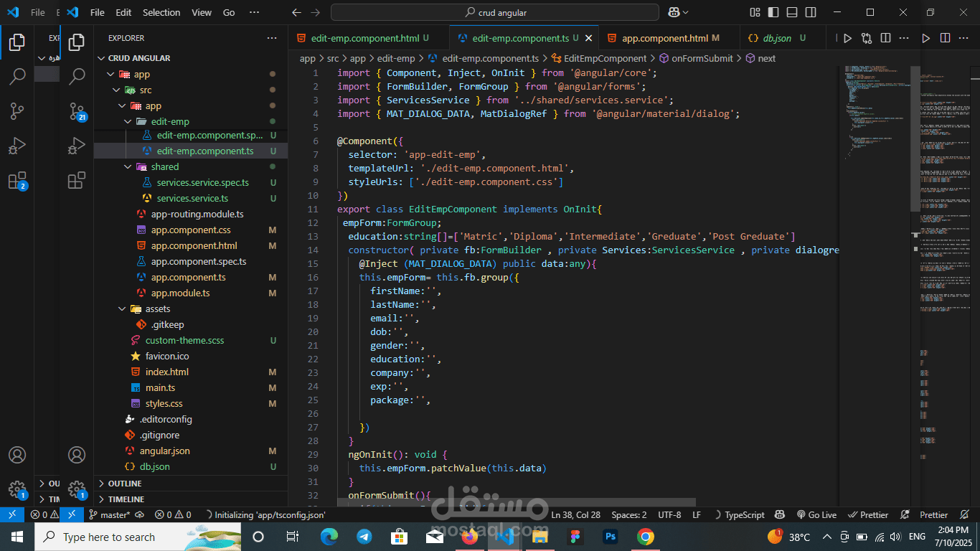The image size is (980, 551).
Task: Click the editor horizontal scrollbar
Action: (517, 502)
